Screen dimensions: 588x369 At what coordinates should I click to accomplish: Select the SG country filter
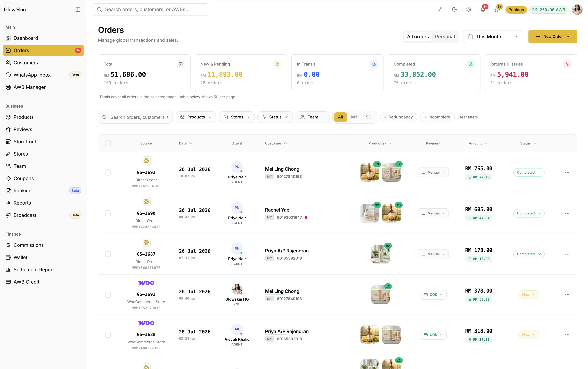[369, 117]
